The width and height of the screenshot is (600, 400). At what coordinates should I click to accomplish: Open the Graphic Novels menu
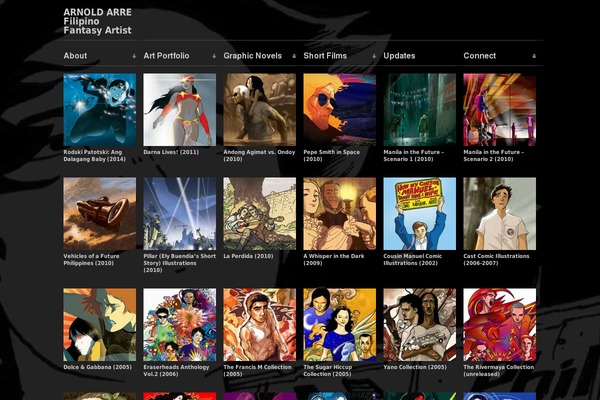click(x=253, y=56)
